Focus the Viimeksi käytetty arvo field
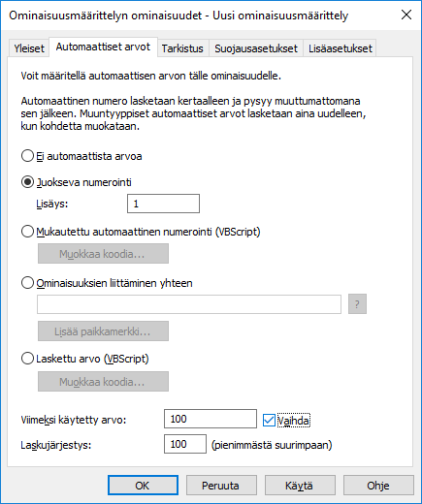422x504 pixels. (x=211, y=419)
